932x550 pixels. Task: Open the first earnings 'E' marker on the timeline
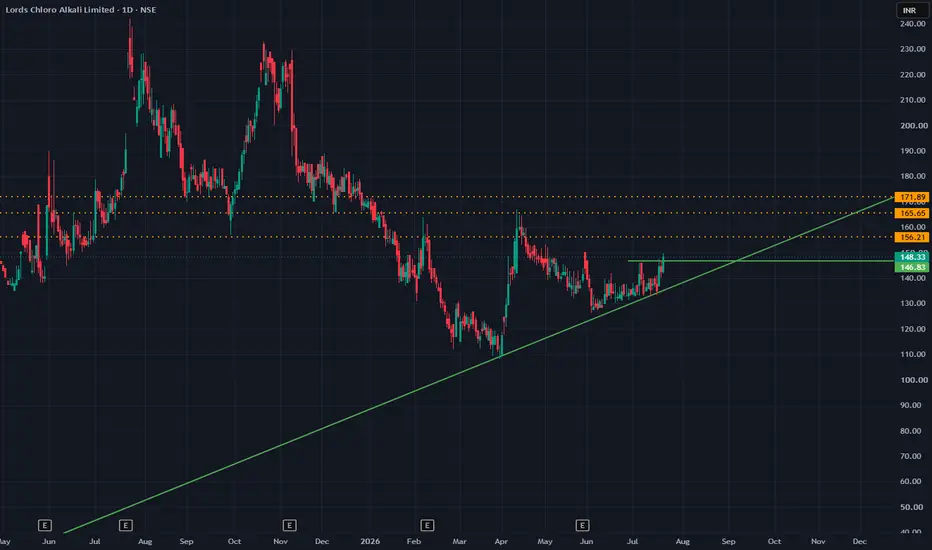click(x=45, y=525)
